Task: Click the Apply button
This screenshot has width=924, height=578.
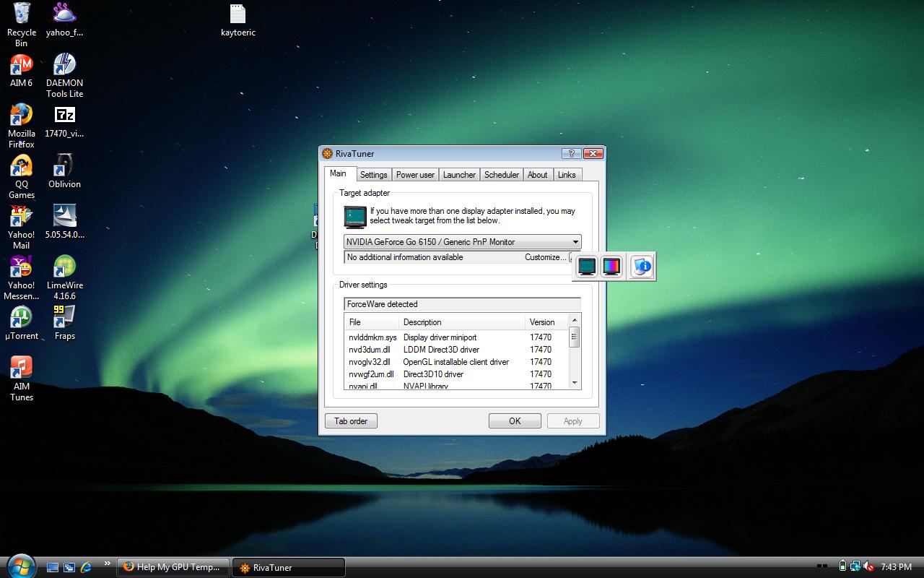Action: (573, 421)
